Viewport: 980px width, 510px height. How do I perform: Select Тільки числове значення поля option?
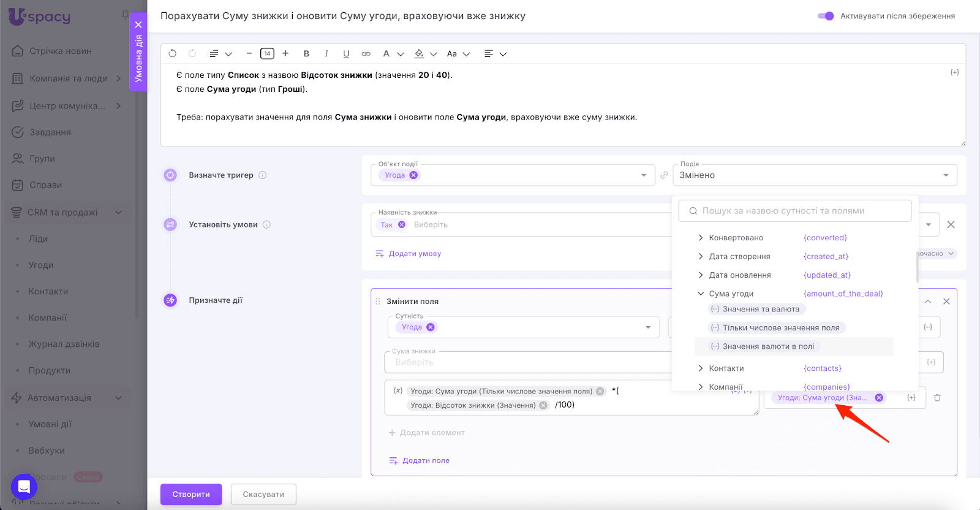point(780,328)
